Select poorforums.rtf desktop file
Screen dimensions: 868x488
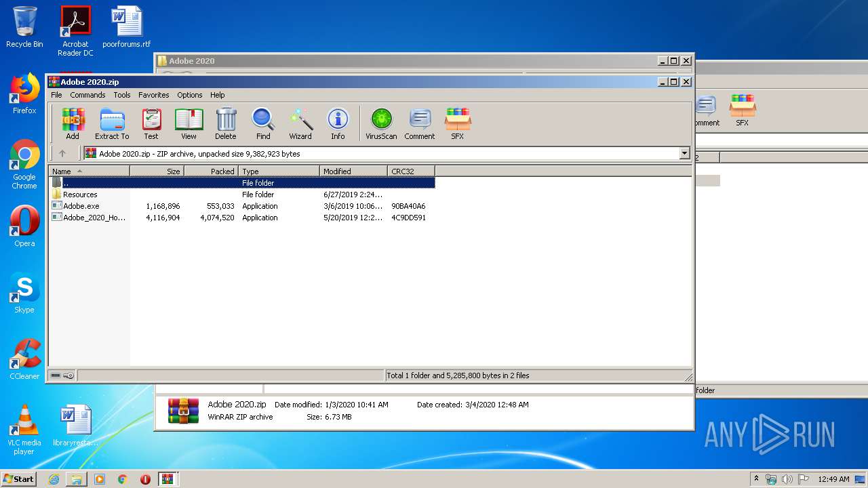click(127, 27)
